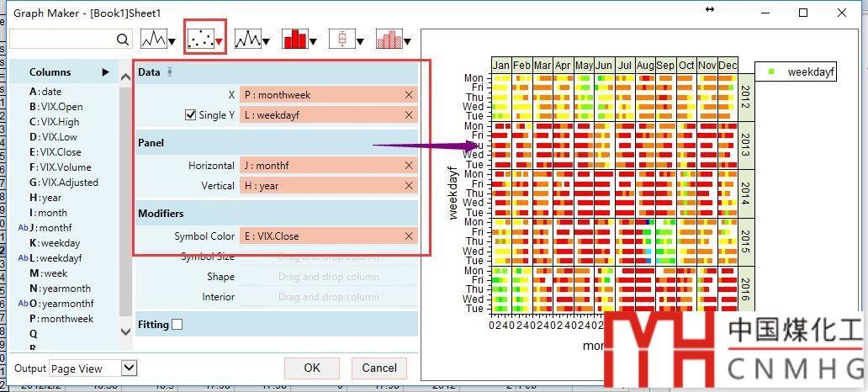Screen dimensions: 868x392
Task: Remove P : monthweek from X field
Action: [x=409, y=95]
